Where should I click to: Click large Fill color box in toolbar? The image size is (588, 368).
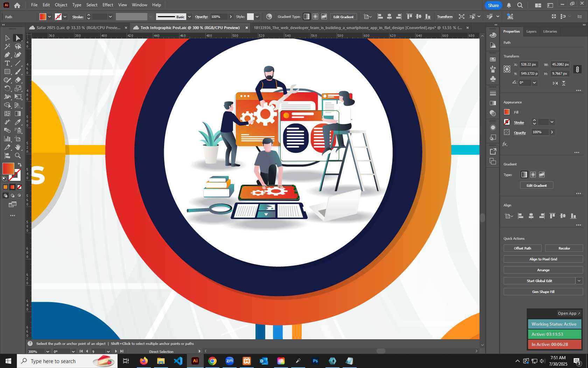(8, 169)
